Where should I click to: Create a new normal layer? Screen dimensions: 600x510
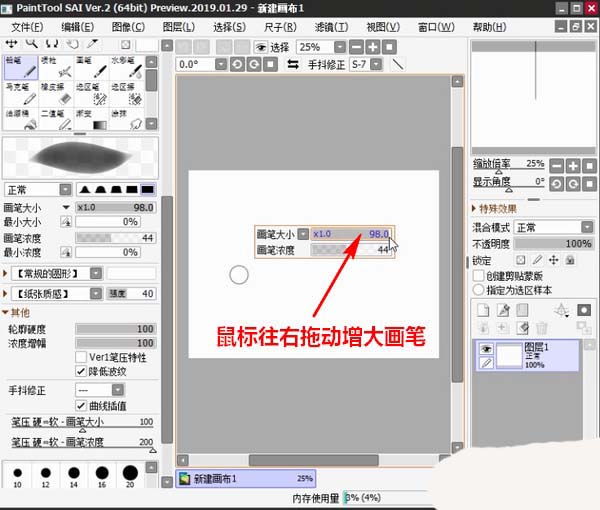(x=483, y=310)
